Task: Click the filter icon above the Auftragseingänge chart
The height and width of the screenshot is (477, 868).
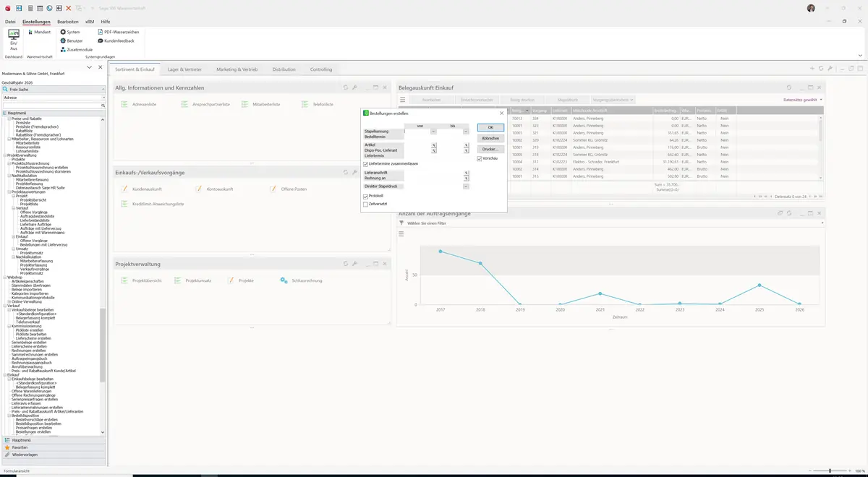Action: tap(401, 223)
